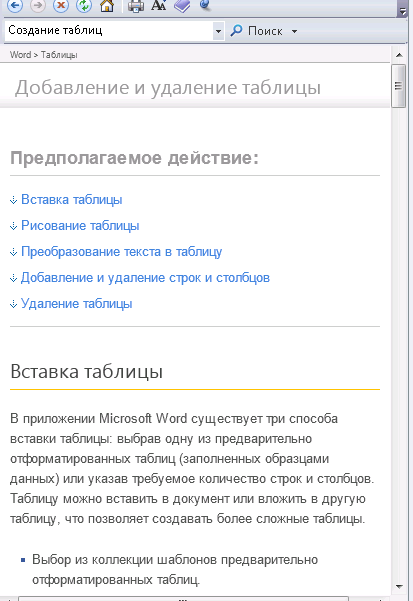Viewport: 413px width, 601px height.
Task: Go back with the Back arrow icon
Action: click(15, 5)
